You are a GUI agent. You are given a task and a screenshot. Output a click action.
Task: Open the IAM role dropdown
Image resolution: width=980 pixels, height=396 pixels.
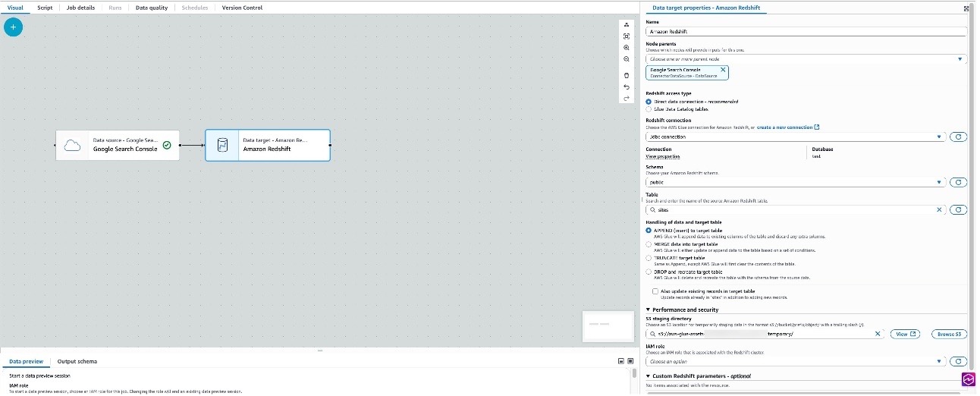(795, 361)
